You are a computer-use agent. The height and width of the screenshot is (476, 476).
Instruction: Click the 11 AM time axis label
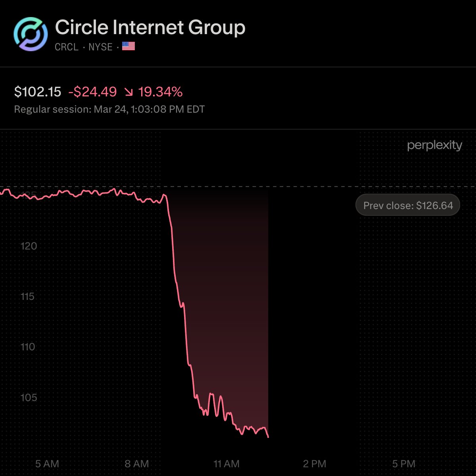click(x=226, y=464)
